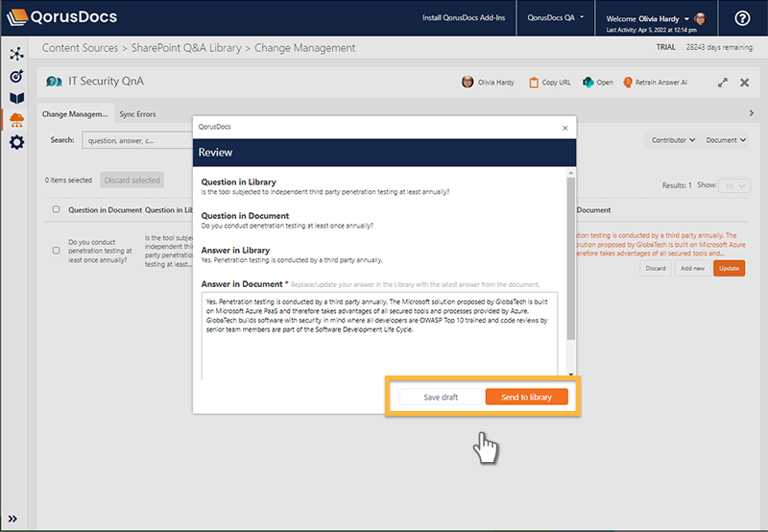Click the QorusDocs logo
Image resolution: width=768 pixels, height=532 pixels.
click(61, 16)
